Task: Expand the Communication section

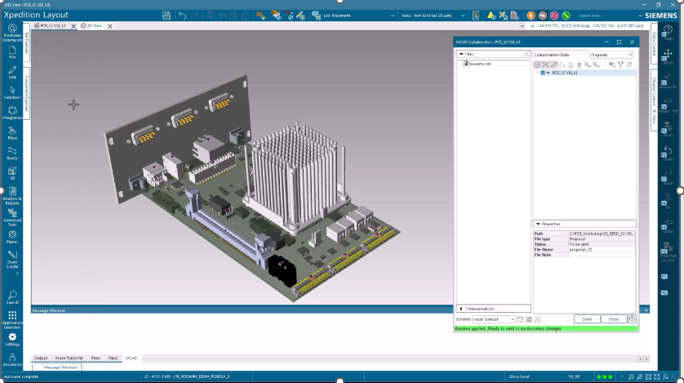Action: pos(461,309)
